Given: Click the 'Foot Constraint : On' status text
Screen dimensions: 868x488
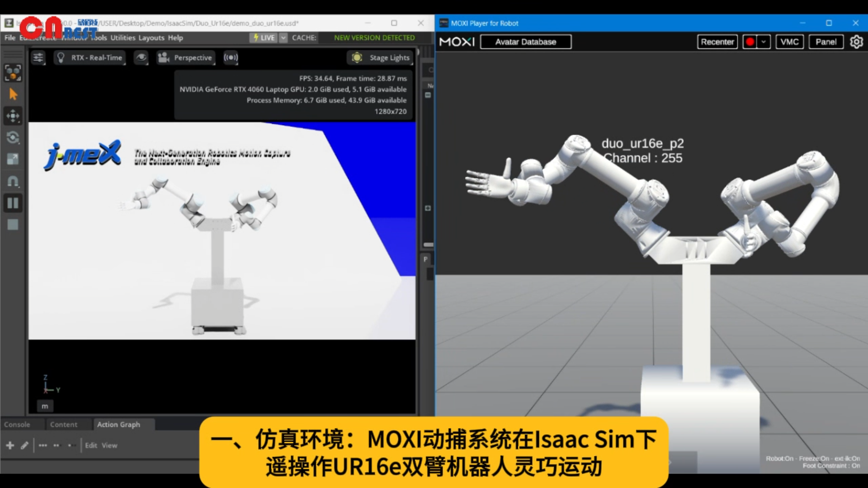Looking at the screenshot, I should [x=831, y=466].
